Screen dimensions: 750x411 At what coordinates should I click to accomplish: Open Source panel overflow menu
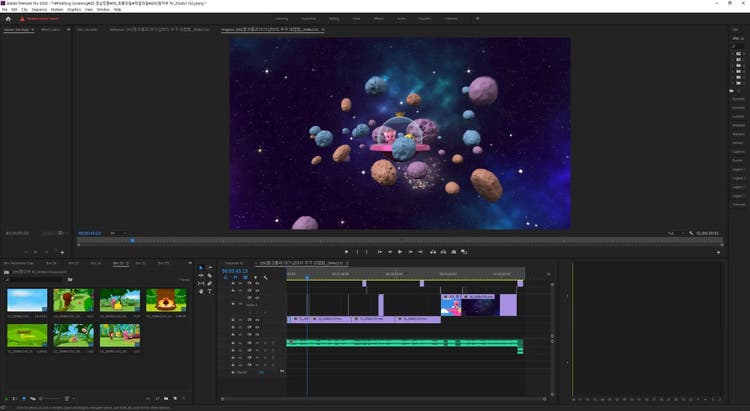tap(68, 30)
